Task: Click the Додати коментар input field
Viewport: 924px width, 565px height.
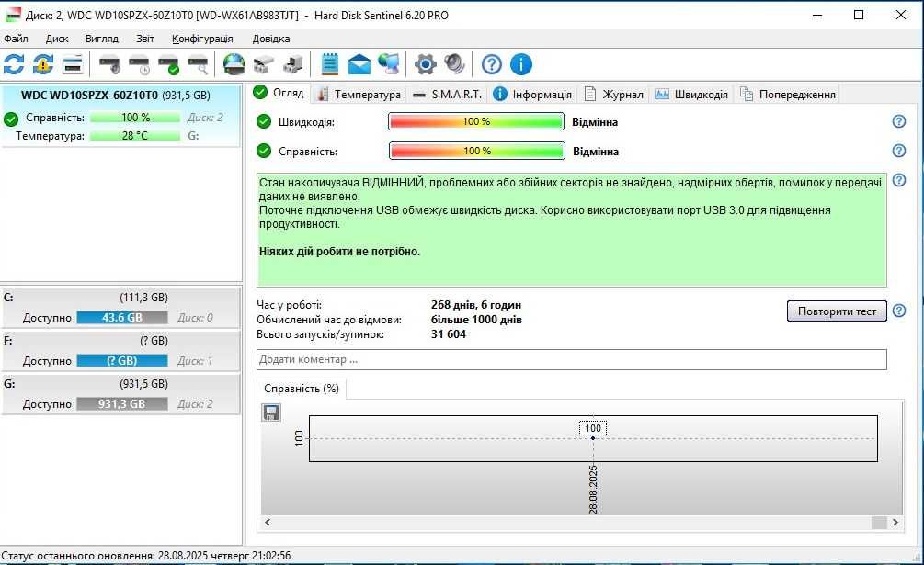Action: point(572,359)
